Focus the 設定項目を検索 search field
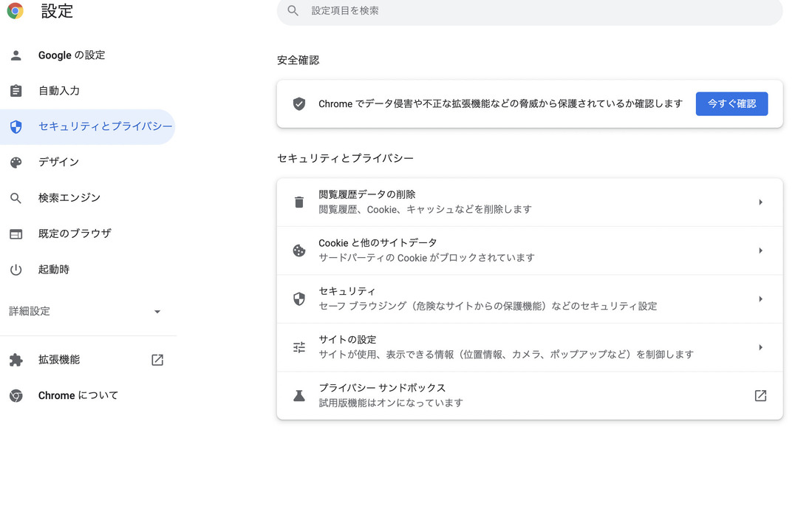The width and height of the screenshot is (812, 532). pyautogui.click(x=529, y=11)
